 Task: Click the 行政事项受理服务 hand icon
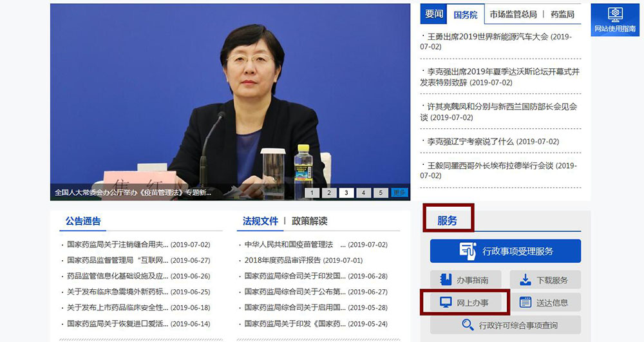(x=468, y=251)
